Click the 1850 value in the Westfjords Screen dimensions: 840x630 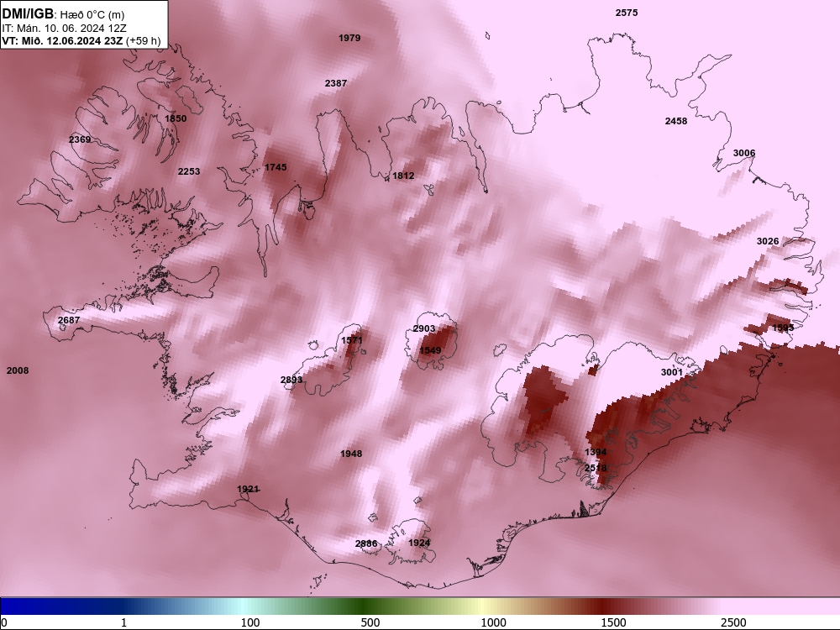point(176,119)
